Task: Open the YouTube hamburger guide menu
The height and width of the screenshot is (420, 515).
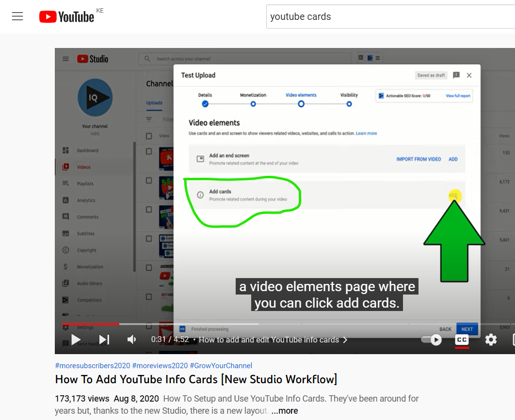Action: pos(17,16)
